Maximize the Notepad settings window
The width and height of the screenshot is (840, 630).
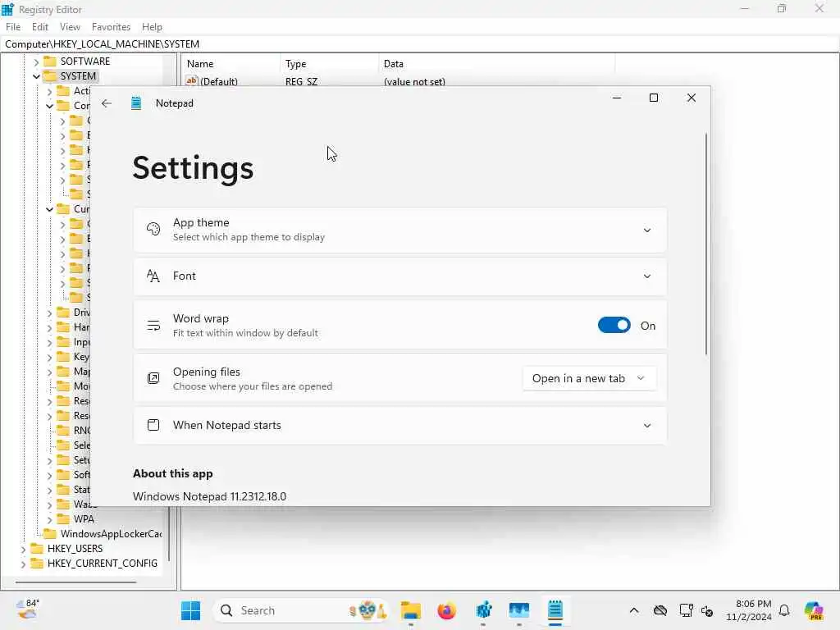654,98
